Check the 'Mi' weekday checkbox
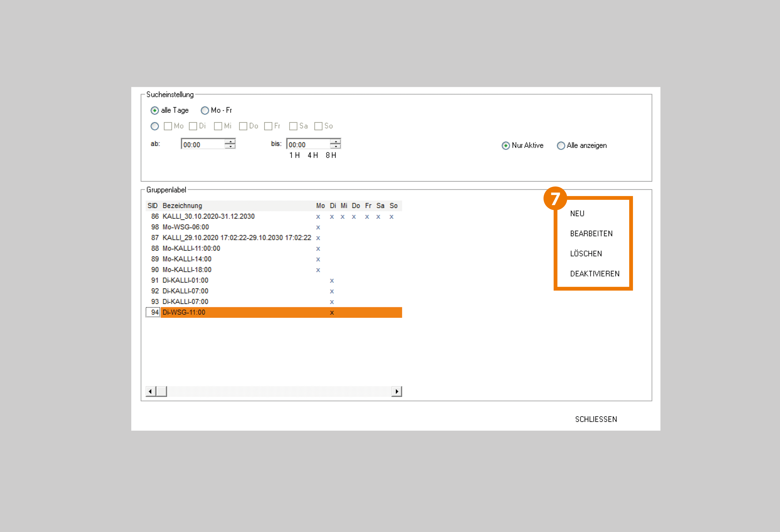 (x=218, y=126)
